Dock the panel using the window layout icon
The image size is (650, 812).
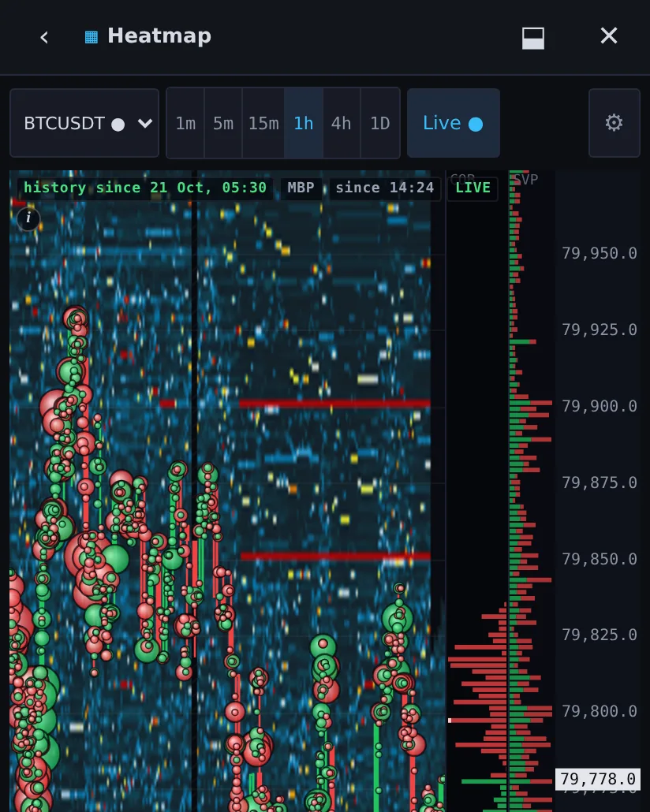[532, 39]
